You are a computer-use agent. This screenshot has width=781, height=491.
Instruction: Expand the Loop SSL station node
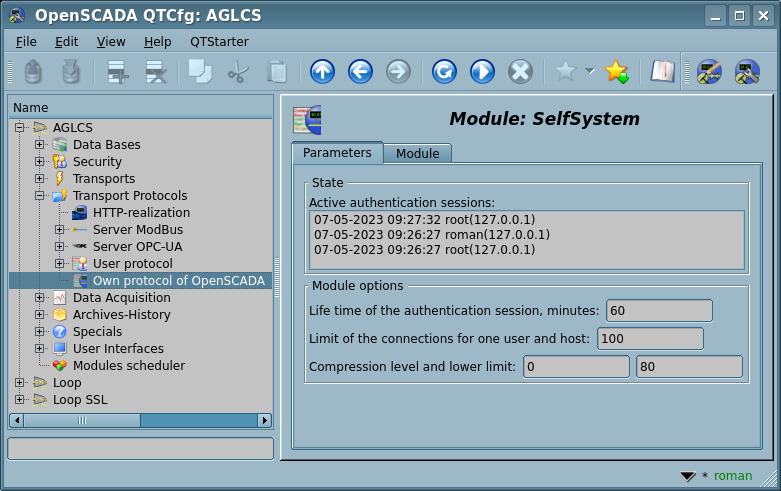click(20, 400)
